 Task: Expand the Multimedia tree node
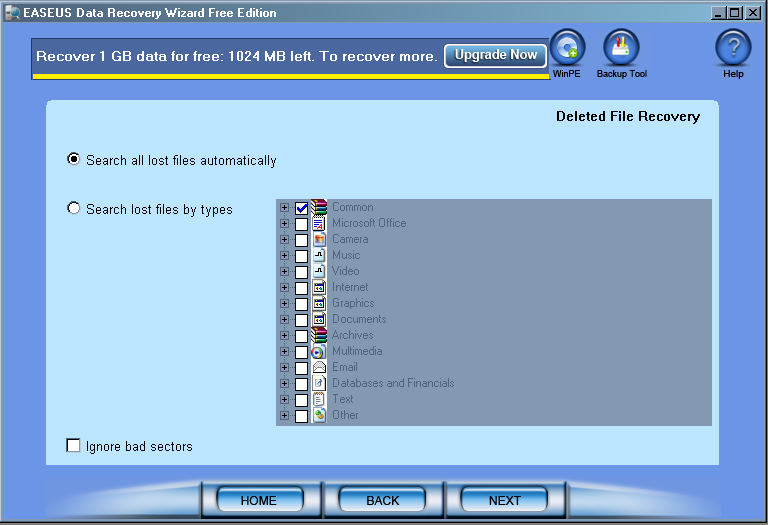pyautogui.click(x=284, y=352)
